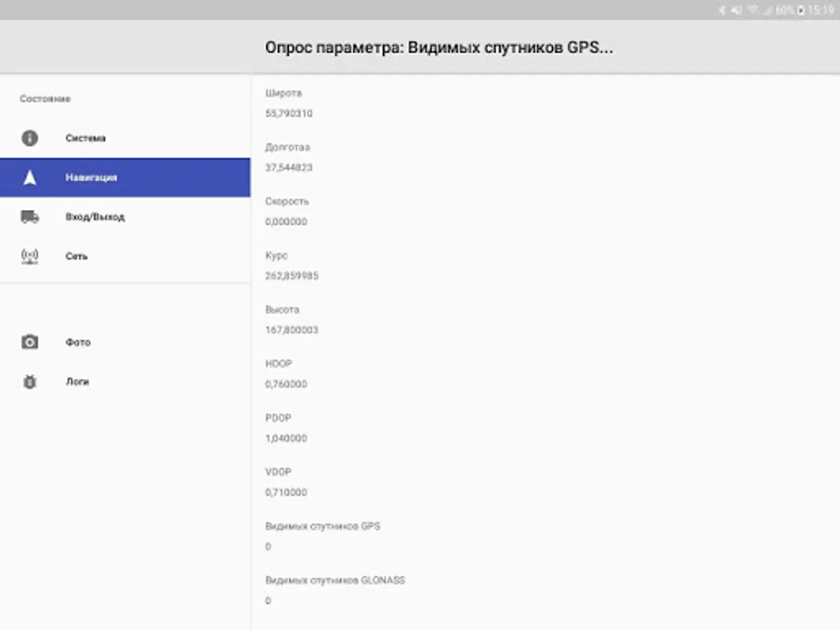Open the Логи section
The height and width of the screenshot is (630, 840).
(125, 381)
